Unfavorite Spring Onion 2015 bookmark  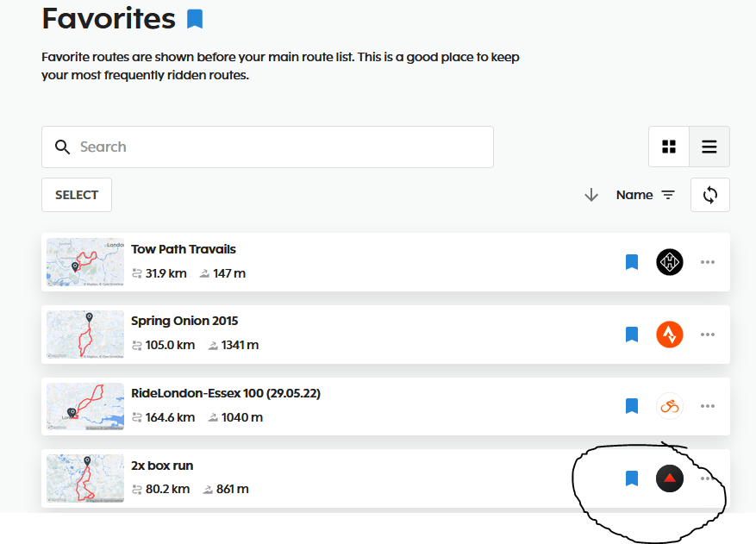(631, 334)
